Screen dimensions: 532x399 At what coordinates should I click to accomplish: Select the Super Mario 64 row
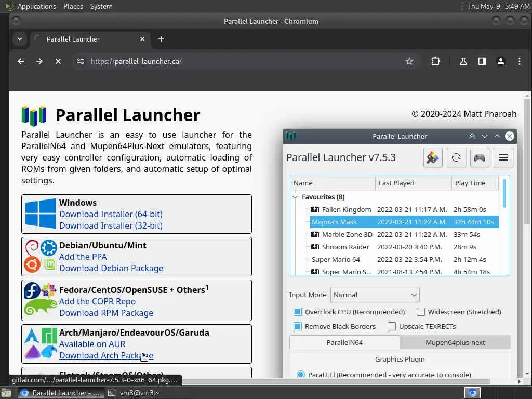coord(404,260)
